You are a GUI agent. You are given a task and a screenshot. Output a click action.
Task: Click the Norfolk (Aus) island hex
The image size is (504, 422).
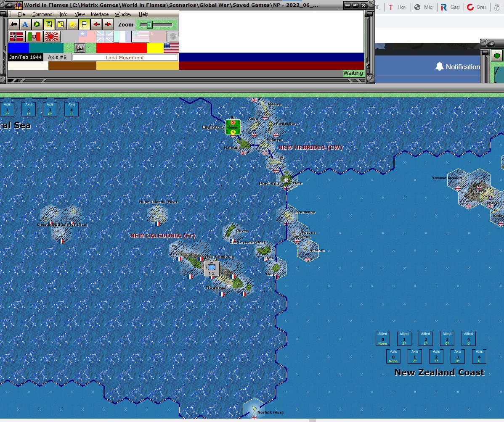coord(254,409)
